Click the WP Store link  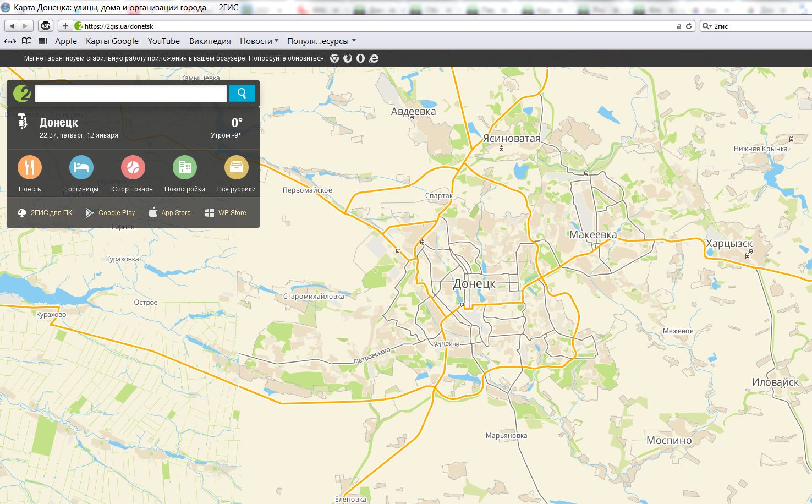[226, 213]
